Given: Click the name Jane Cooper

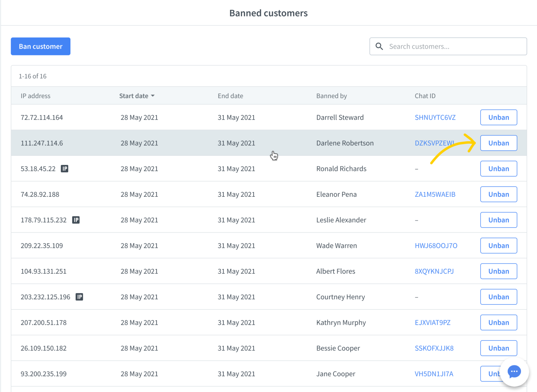Looking at the screenshot, I should point(336,374).
